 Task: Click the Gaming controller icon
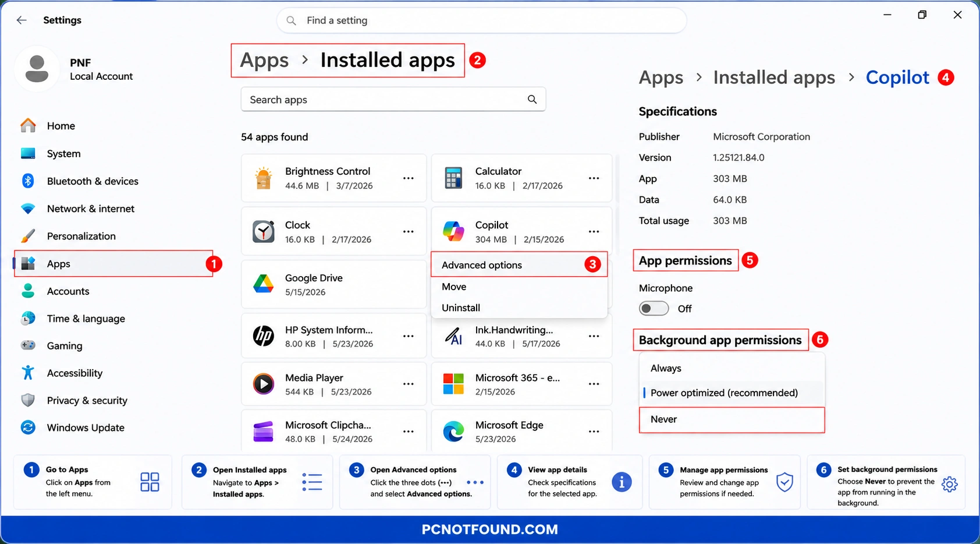pyautogui.click(x=28, y=345)
